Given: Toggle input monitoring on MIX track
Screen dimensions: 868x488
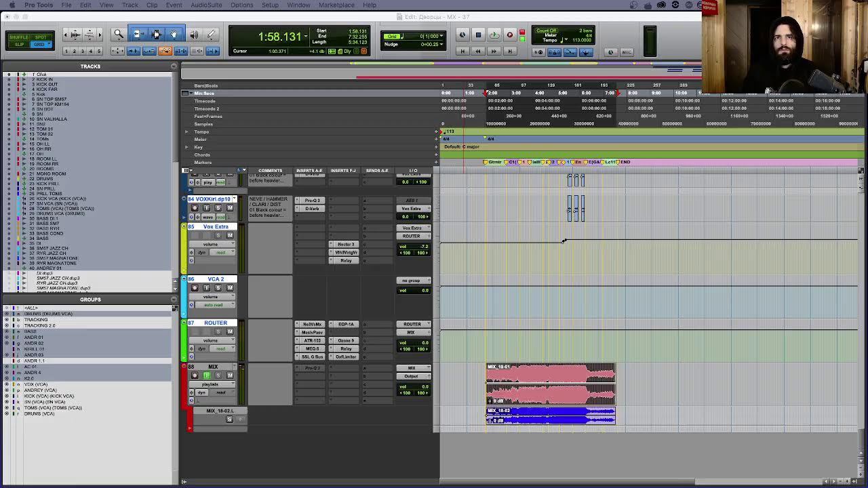Looking at the screenshot, I should pyautogui.click(x=206, y=375).
